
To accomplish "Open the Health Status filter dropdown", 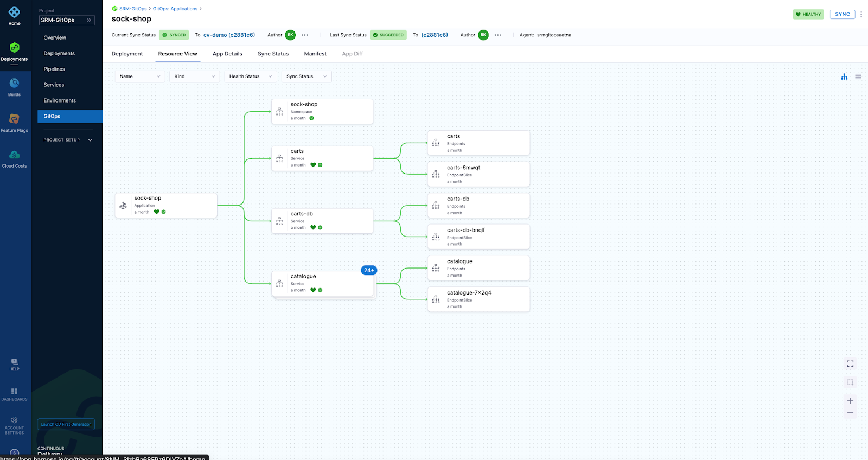I will point(251,76).
